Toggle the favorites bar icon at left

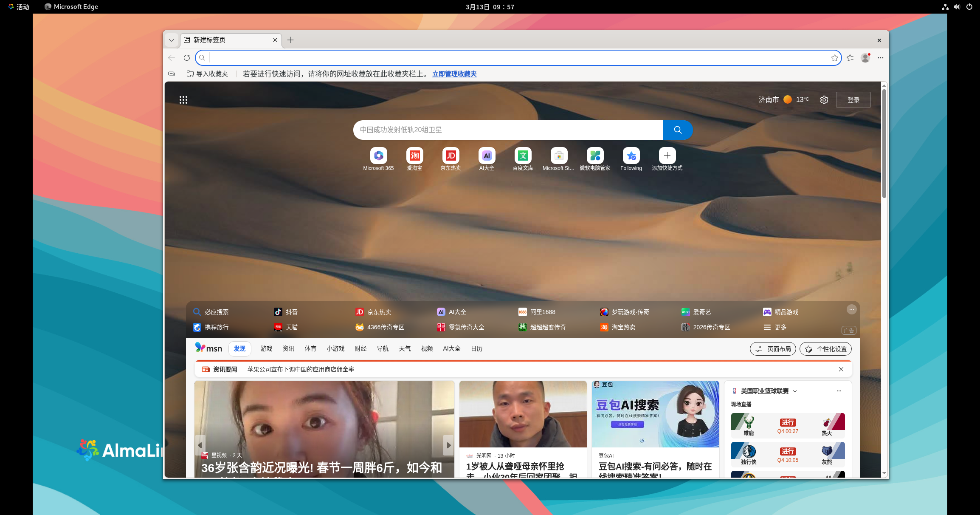[172, 74]
